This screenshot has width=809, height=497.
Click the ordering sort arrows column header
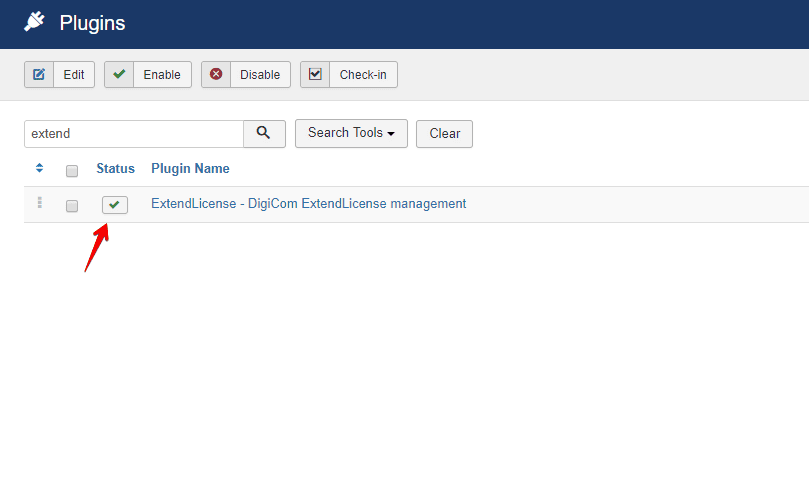point(39,168)
